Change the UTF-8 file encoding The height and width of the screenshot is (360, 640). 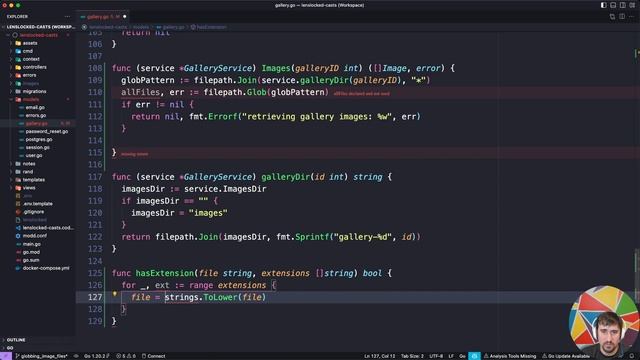point(436,356)
